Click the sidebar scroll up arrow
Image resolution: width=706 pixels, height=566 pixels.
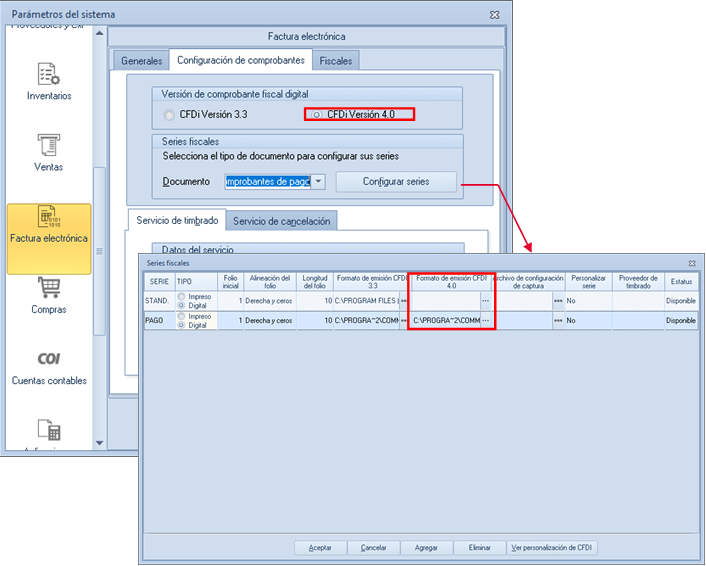coord(100,33)
